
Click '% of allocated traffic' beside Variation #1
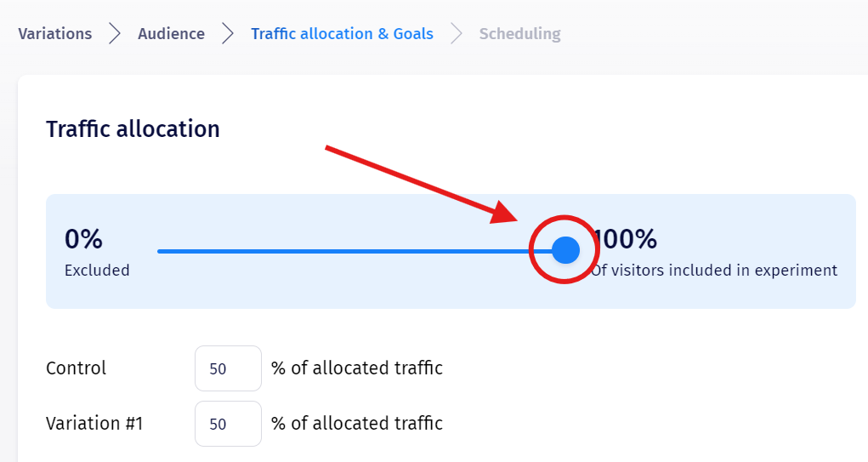[x=357, y=424]
